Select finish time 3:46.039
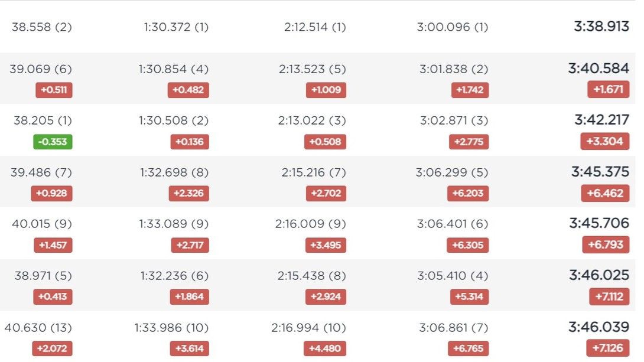 pyautogui.click(x=599, y=327)
